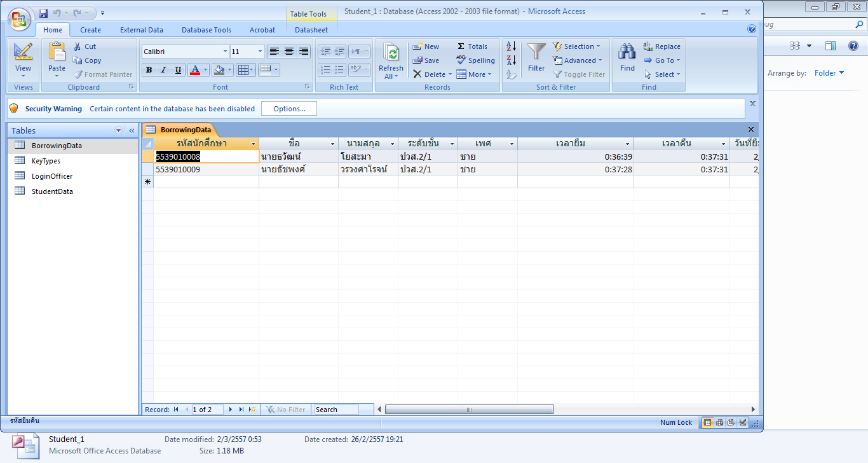Open Tables navigation pane dropdown
Screen dimensions: 868x463
(118, 130)
